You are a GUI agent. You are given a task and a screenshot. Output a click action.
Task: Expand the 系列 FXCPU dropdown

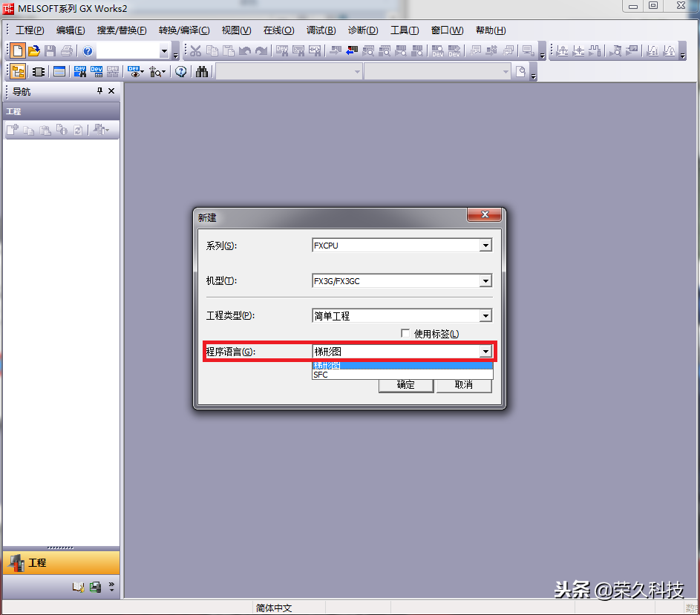485,246
